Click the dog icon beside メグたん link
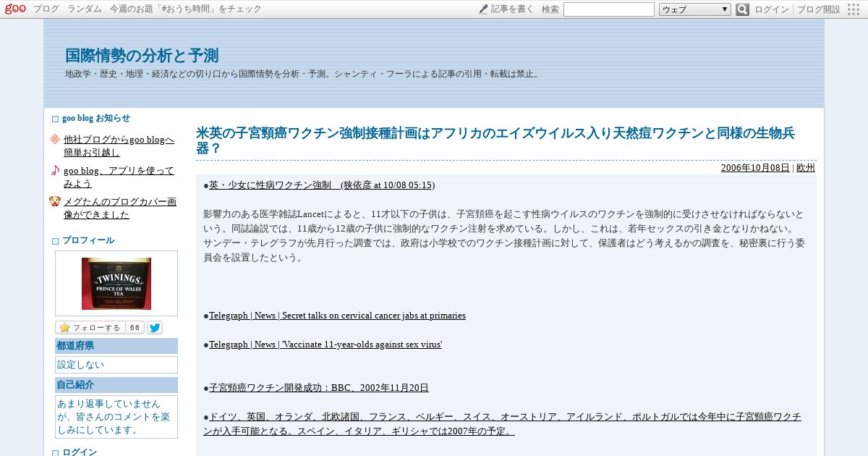 pos(55,201)
